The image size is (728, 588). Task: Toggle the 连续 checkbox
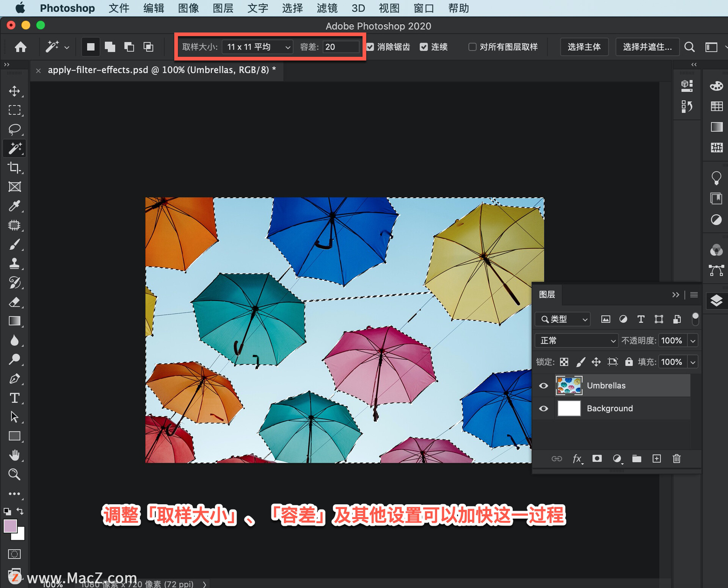424,47
